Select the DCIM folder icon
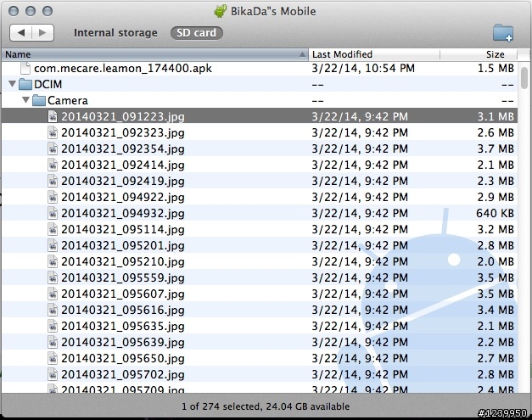This screenshot has width=532, height=420. [x=25, y=84]
